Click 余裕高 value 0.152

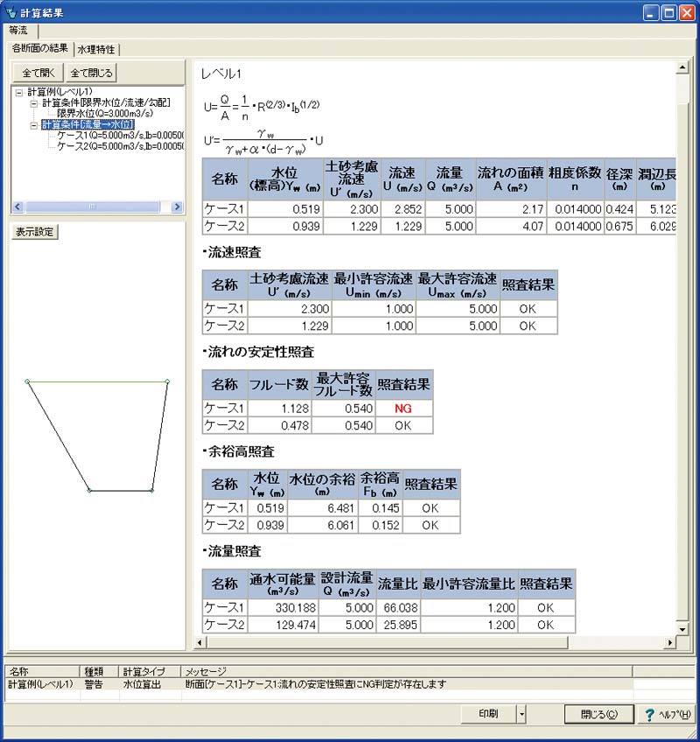(381, 525)
